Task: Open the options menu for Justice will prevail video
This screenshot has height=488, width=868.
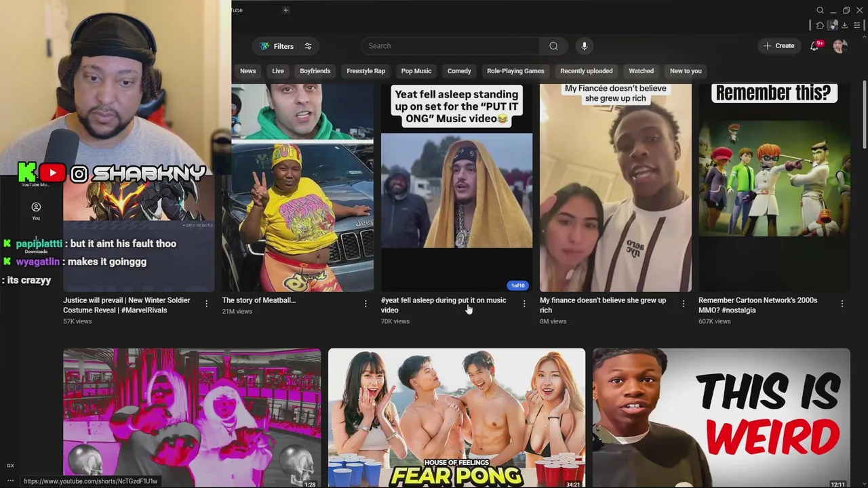Action: pos(206,304)
